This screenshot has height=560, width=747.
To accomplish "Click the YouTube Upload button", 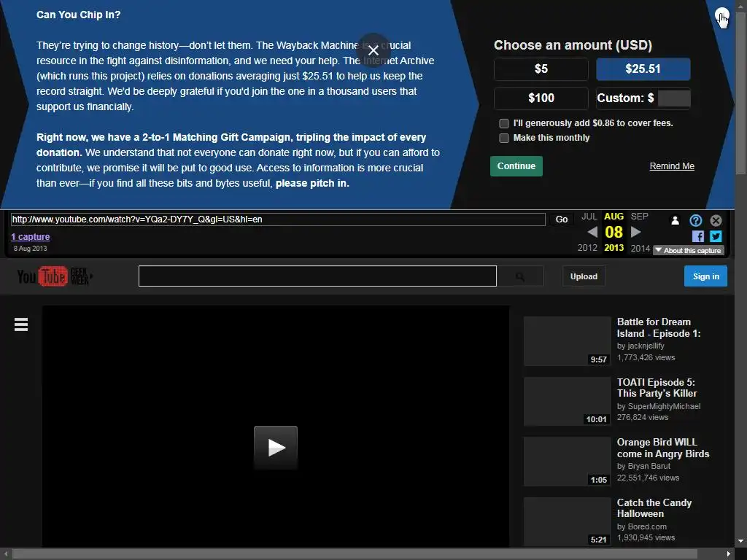I will 584,276.
